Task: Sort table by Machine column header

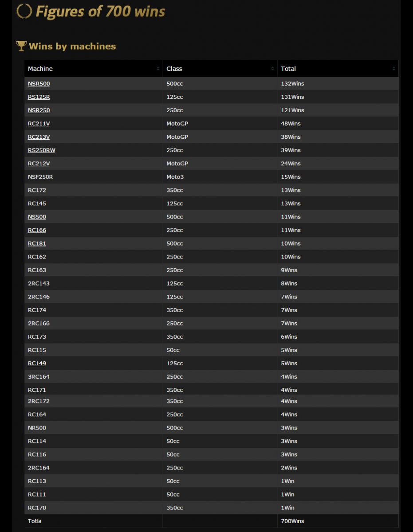Action: (x=94, y=69)
